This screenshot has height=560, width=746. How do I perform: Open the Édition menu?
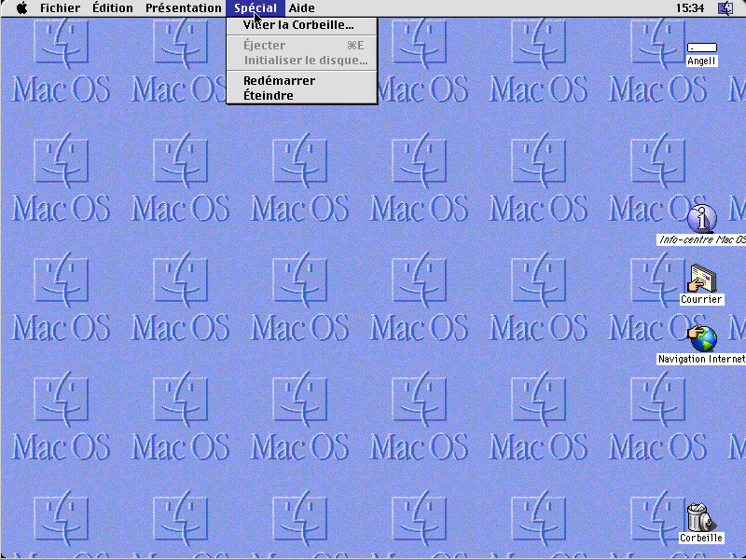(113, 8)
